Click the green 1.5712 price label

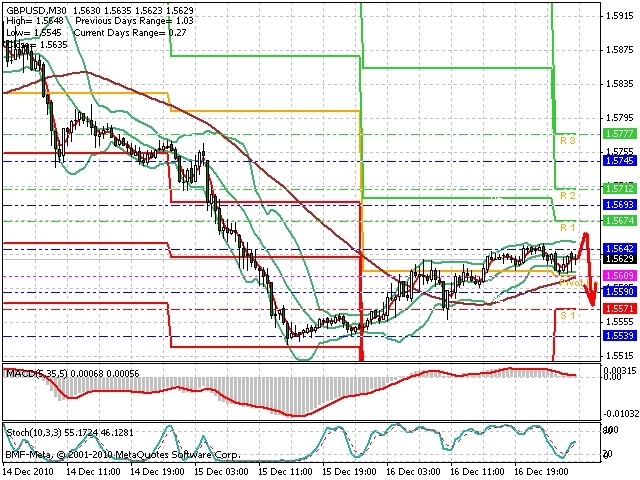(620, 189)
